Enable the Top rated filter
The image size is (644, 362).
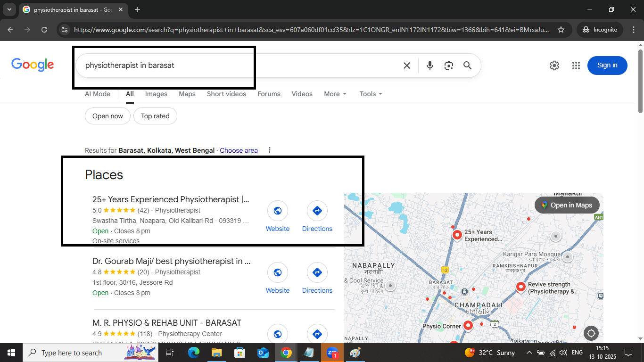[155, 116]
